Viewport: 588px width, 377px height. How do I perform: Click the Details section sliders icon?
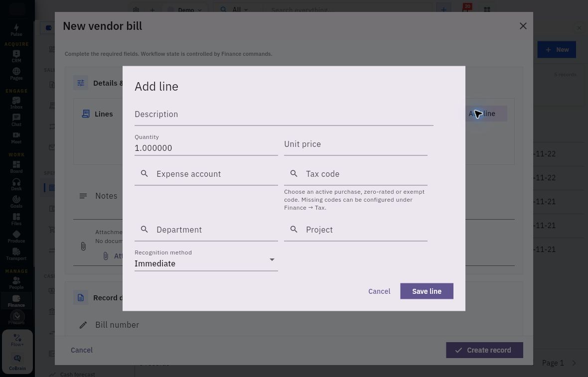[81, 83]
